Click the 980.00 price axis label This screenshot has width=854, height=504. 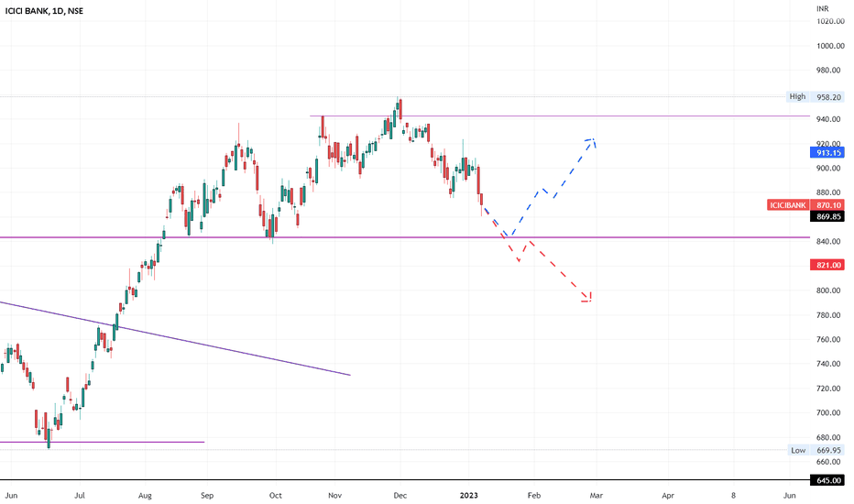[830, 71]
